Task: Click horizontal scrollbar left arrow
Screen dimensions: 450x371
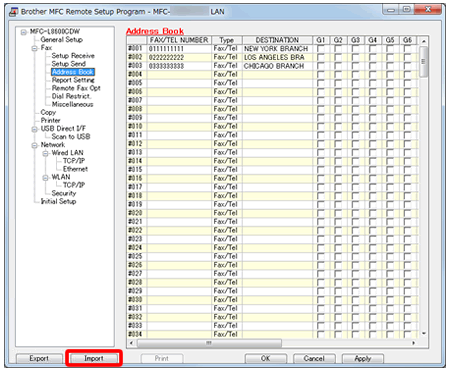Action: pos(131,343)
